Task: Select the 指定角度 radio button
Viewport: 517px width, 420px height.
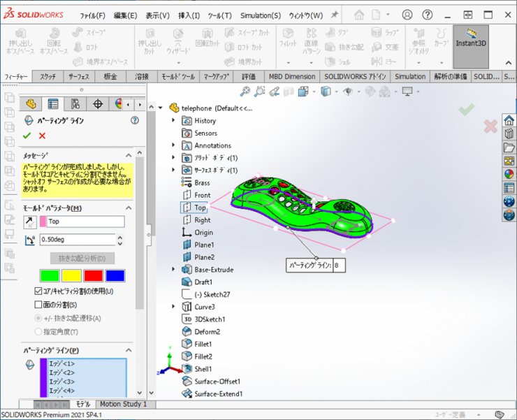Action: (38, 332)
